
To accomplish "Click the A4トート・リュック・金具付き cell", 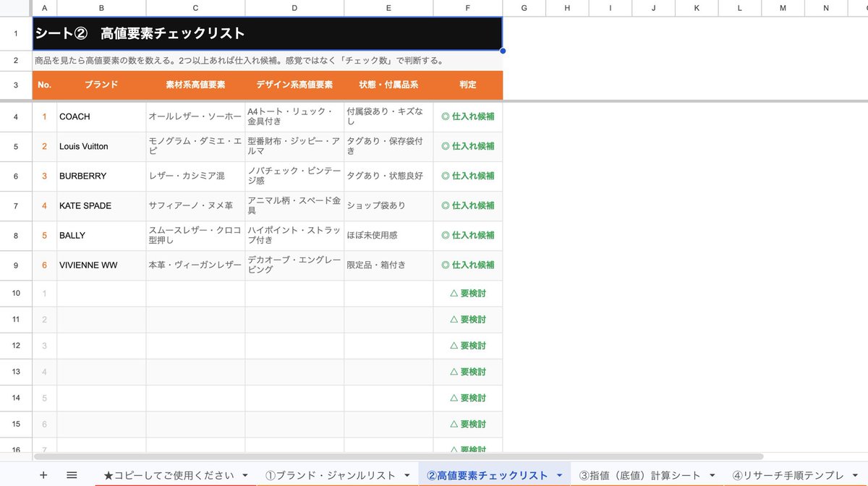I will (294, 116).
